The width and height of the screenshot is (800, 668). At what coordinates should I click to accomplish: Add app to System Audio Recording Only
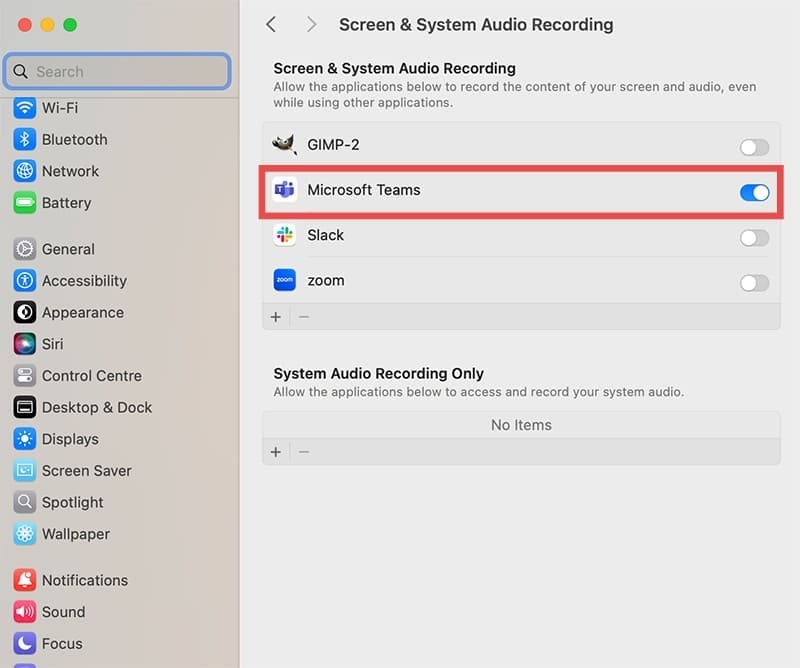pos(276,452)
